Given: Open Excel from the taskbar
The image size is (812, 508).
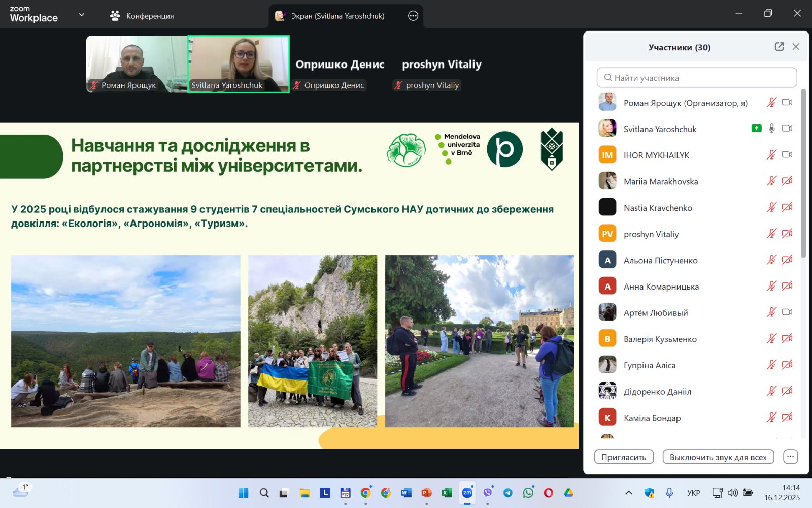Looking at the screenshot, I should point(447,493).
